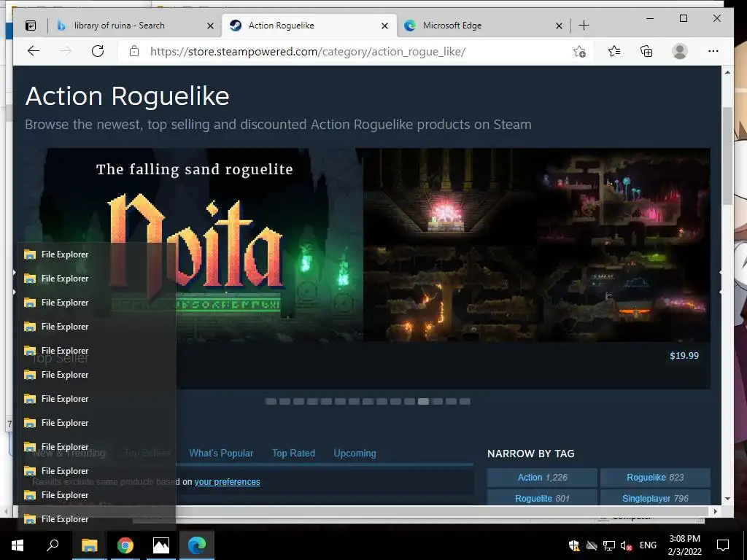The image size is (747, 560).
Task: Change the ENG input language
Action: pyautogui.click(x=648, y=545)
